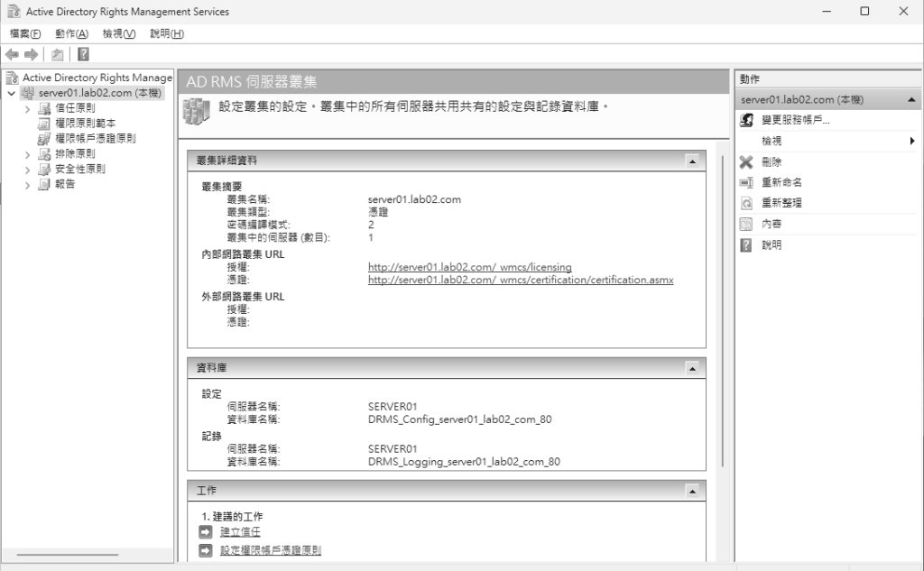Click the 動作 pane header
The width and height of the screenshot is (924, 571).
tap(827, 79)
